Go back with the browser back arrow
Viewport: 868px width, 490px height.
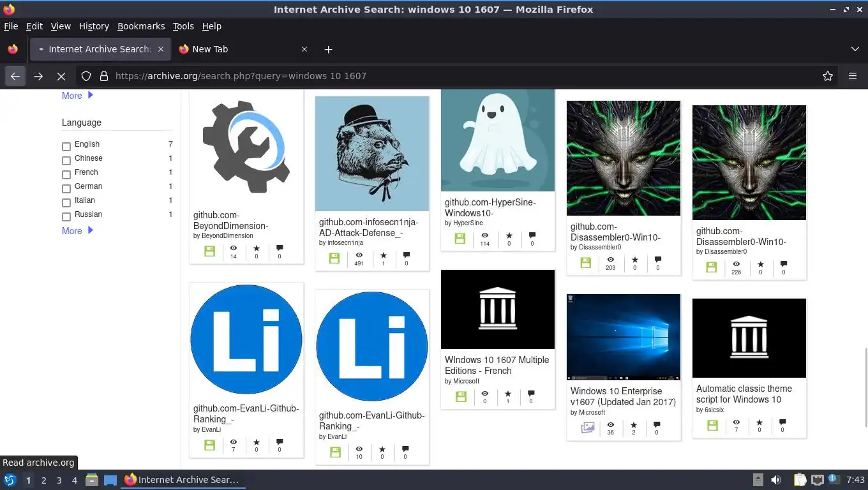[x=15, y=76]
